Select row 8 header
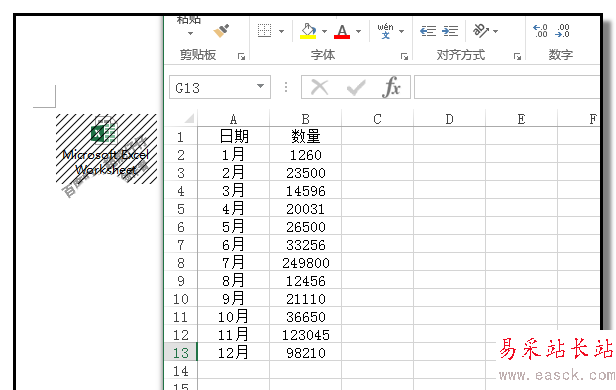 (x=181, y=263)
